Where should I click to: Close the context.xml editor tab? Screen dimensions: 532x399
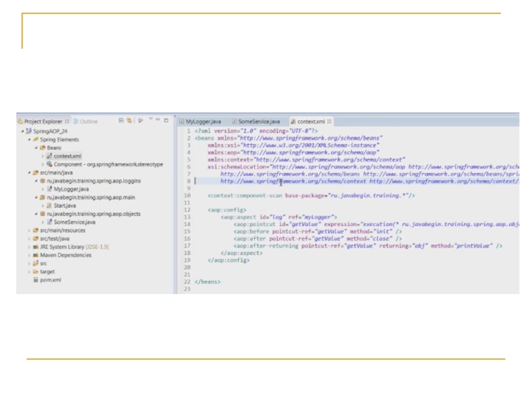329,122
